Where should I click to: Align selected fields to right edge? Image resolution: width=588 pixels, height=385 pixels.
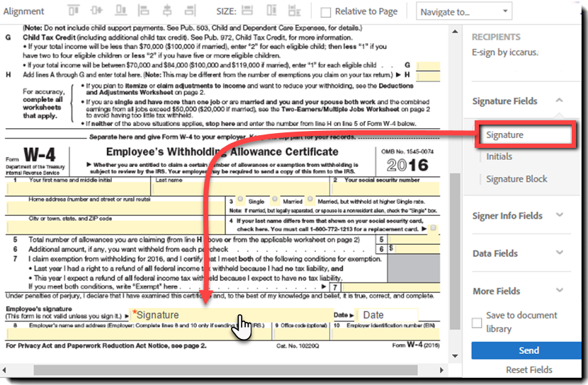pyautogui.click(x=190, y=11)
